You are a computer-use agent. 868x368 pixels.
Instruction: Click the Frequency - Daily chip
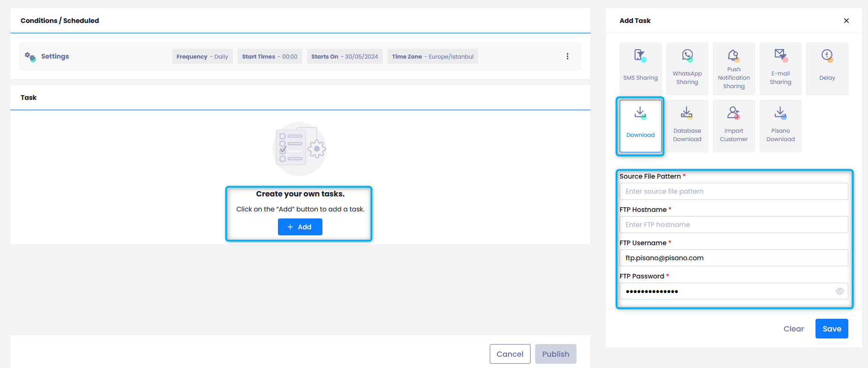(x=202, y=56)
